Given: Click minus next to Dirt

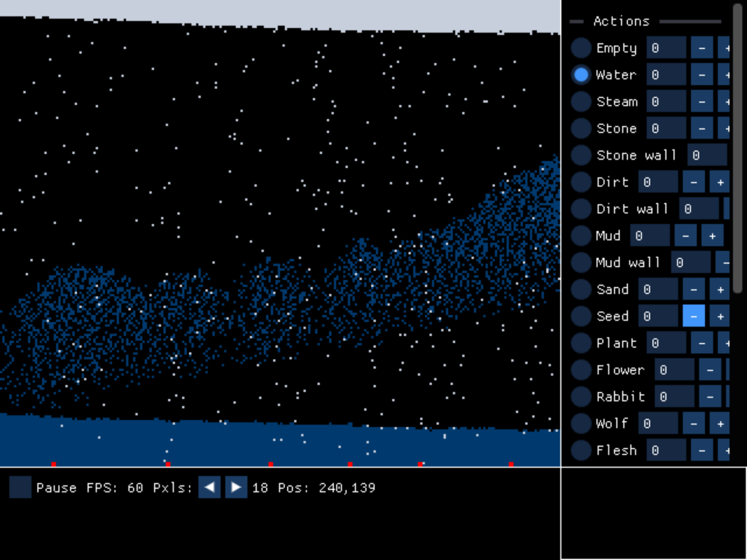Looking at the screenshot, I should (x=693, y=182).
